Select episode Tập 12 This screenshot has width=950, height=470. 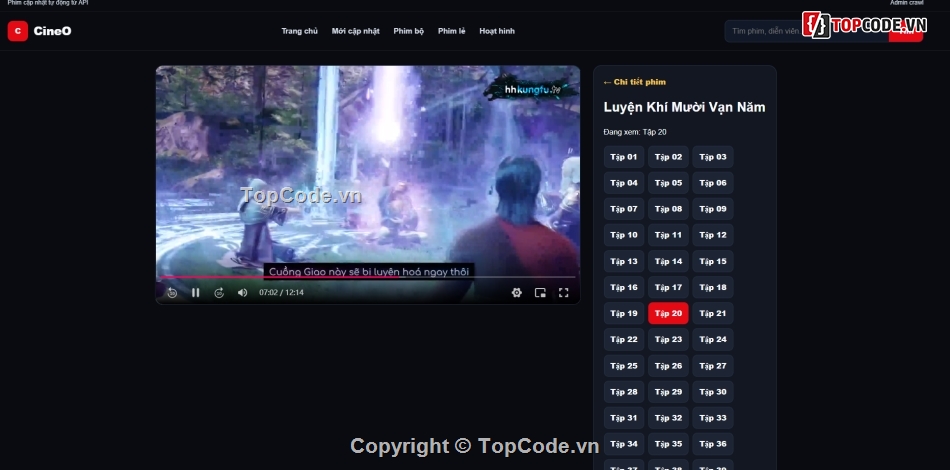(713, 235)
